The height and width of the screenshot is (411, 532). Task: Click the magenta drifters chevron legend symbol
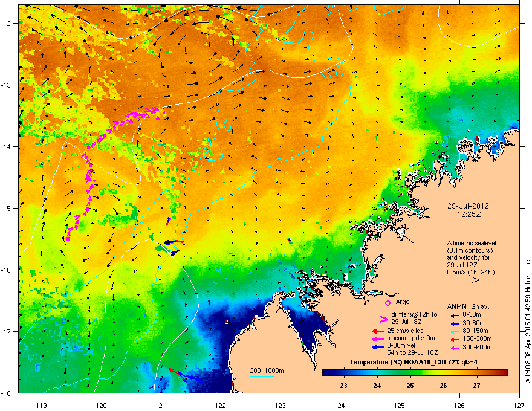(383, 319)
